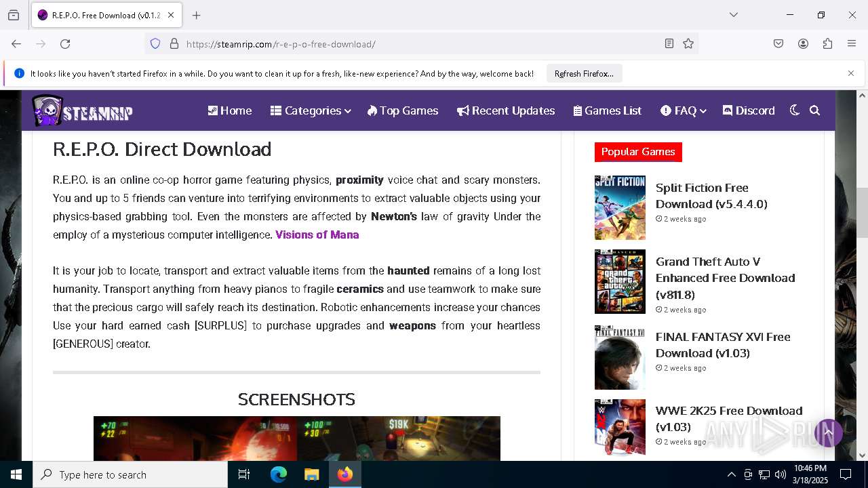The height and width of the screenshot is (488, 868).
Task: Open Task View on taskbar
Action: click(244, 474)
